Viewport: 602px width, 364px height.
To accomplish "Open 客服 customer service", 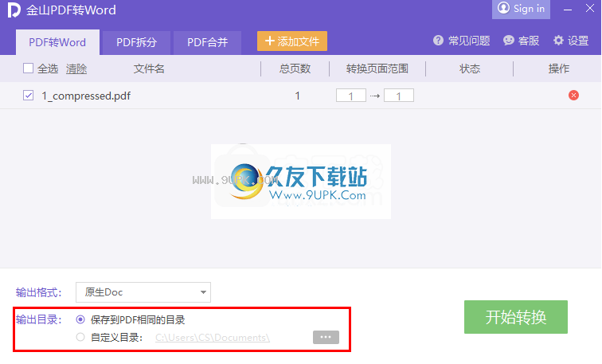I will coord(521,41).
